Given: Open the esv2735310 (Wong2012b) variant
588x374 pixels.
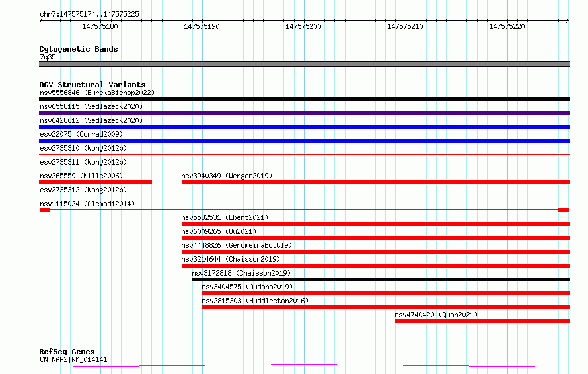Looking at the screenshot, I should [83, 148].
